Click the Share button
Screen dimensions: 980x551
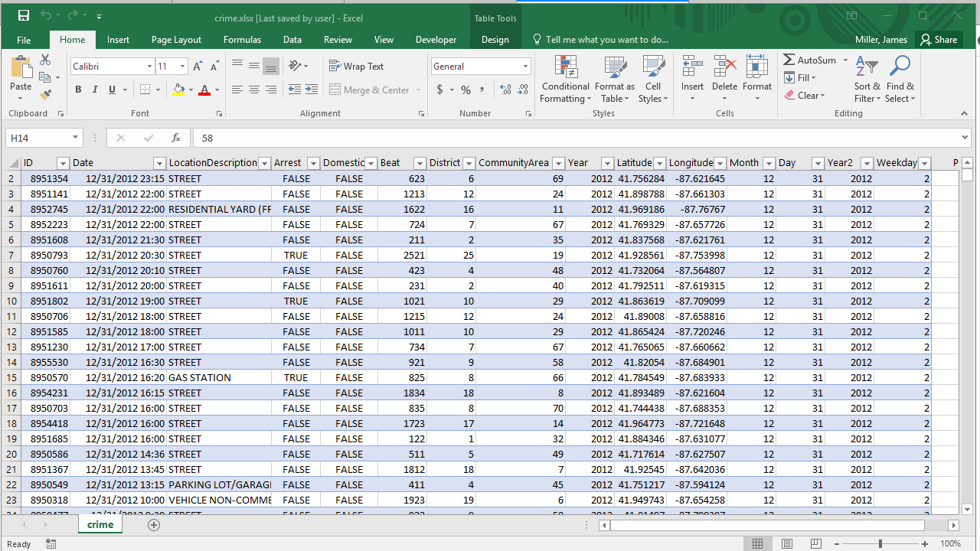coord(939,40)
